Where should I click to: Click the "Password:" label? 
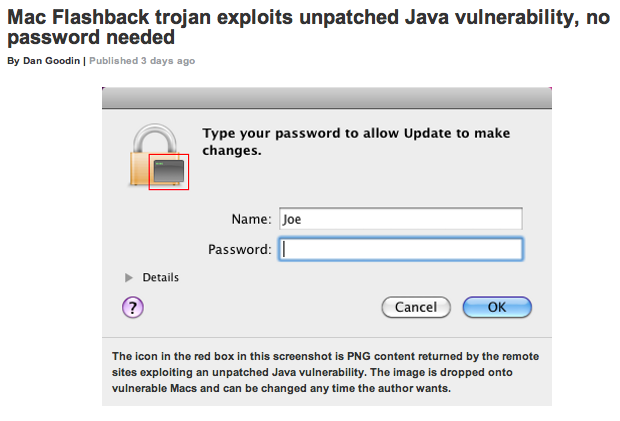pos(240,249)
